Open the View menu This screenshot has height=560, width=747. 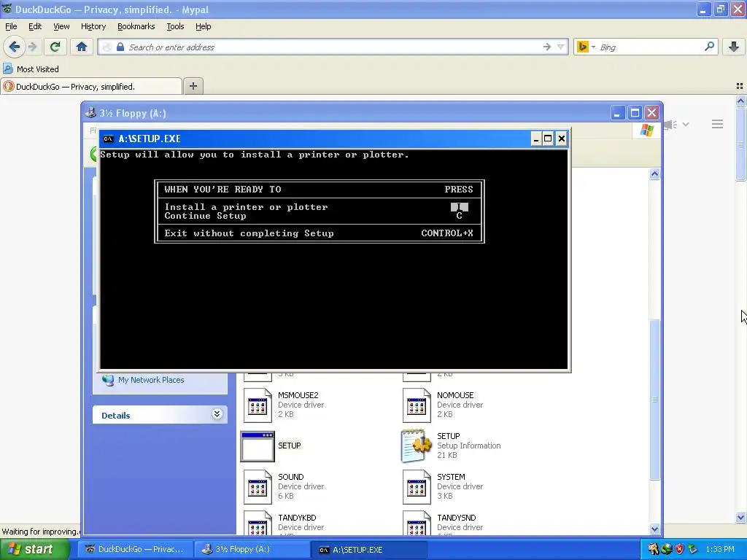click(61, 26)
